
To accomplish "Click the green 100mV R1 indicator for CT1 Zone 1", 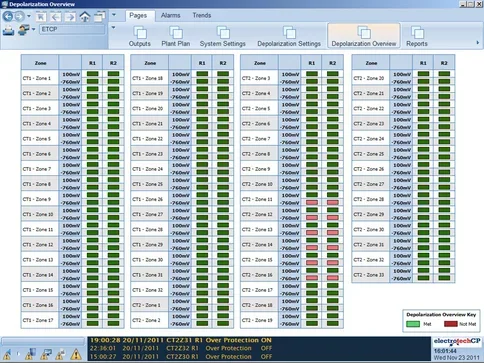I will (93, 74).
